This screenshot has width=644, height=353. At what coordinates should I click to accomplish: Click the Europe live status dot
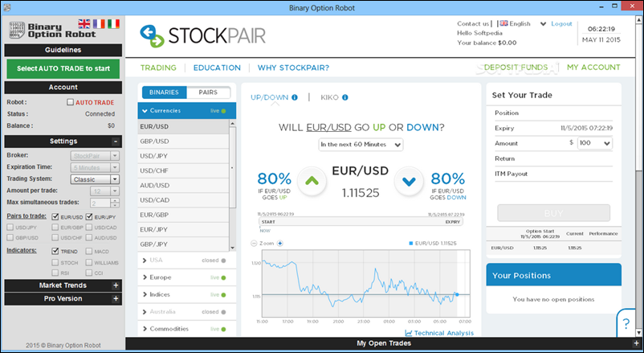223,277
